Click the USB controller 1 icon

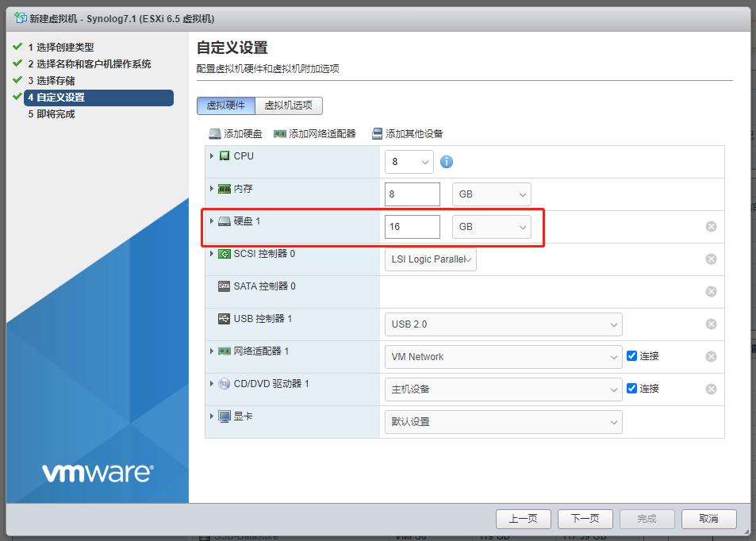[x=224, y=319]
